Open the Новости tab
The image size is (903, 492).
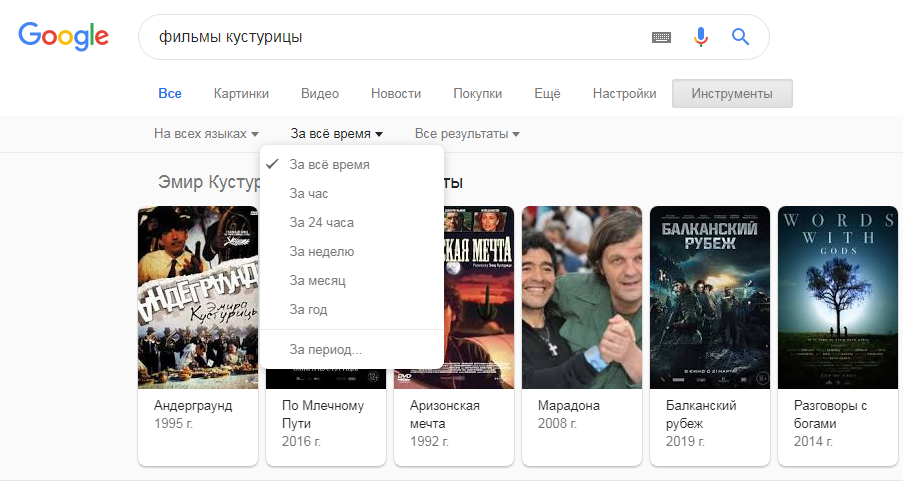[x=396, y=94]
